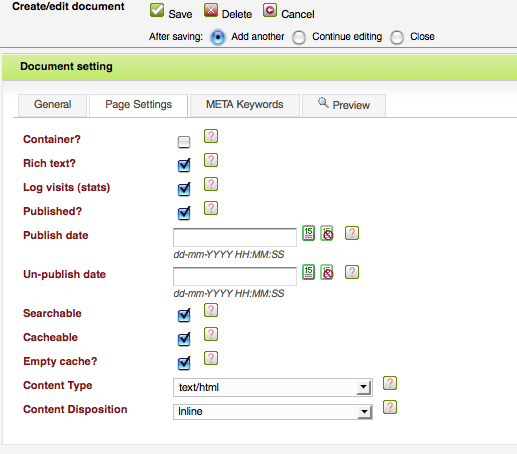Open the Preview tab
The image size is (517, 454).
point(344,105)
